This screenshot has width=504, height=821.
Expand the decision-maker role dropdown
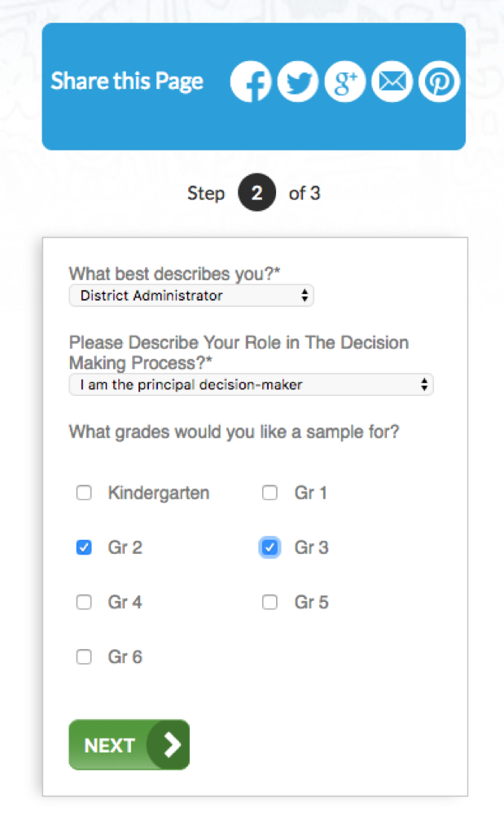(251, 384)
